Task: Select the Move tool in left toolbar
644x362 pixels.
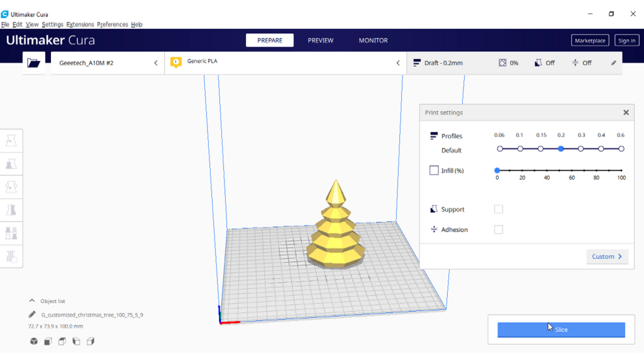Action: tap(12, 141)
